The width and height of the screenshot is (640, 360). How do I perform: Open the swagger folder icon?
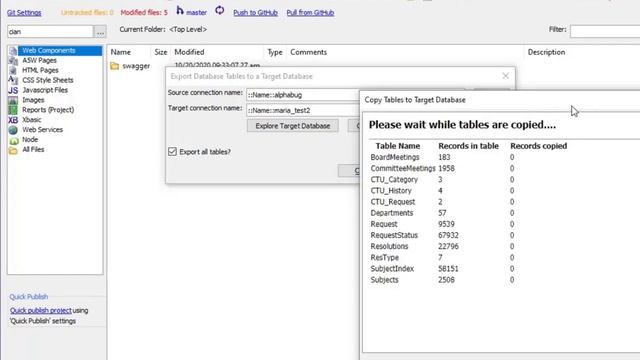coord(115,66)
